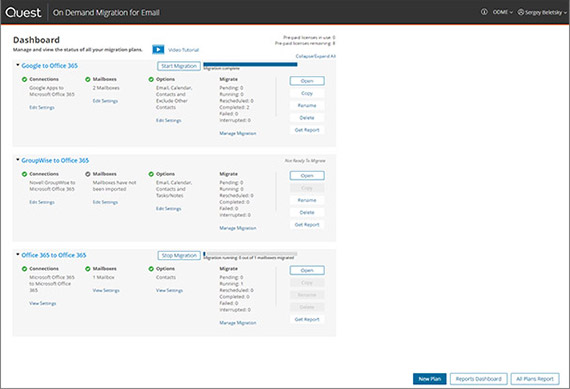Open the info help icon in header
The width and height of the screenshot is (570, 389).
[x=484, y=12]
